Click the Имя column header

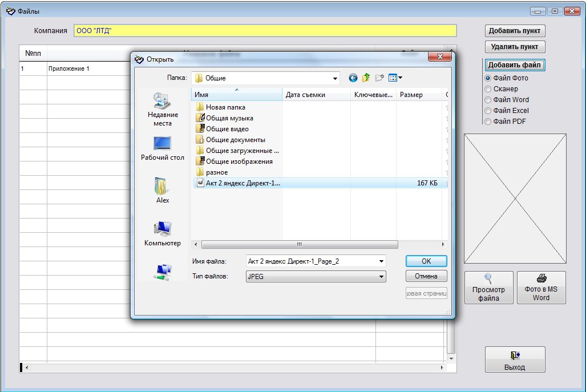(236, 95)
